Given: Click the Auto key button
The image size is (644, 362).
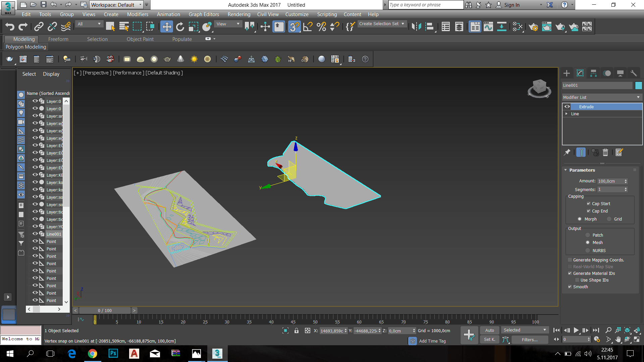Looking at the screenshot, I should (x=489, y=330).
